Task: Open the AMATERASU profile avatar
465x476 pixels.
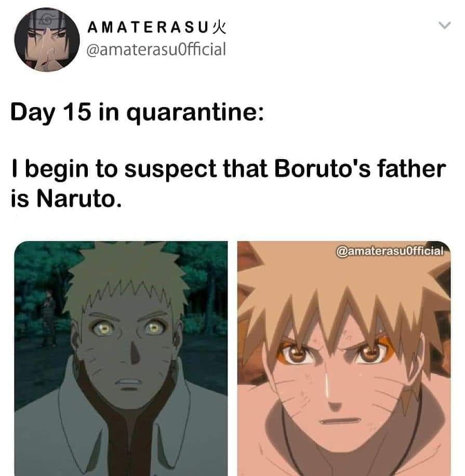Action: tap(47, 39)
